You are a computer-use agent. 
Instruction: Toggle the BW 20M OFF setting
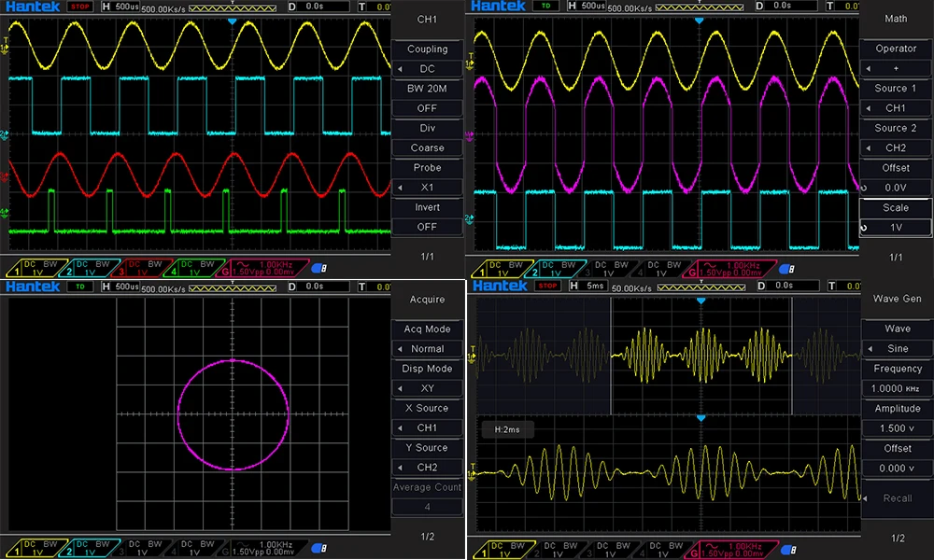coord(427,108)
